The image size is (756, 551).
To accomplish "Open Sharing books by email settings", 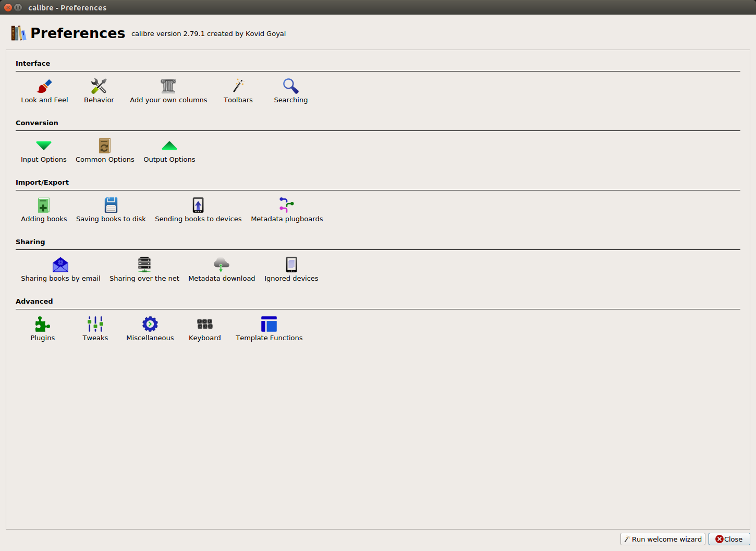I will (x=60, y=270).
